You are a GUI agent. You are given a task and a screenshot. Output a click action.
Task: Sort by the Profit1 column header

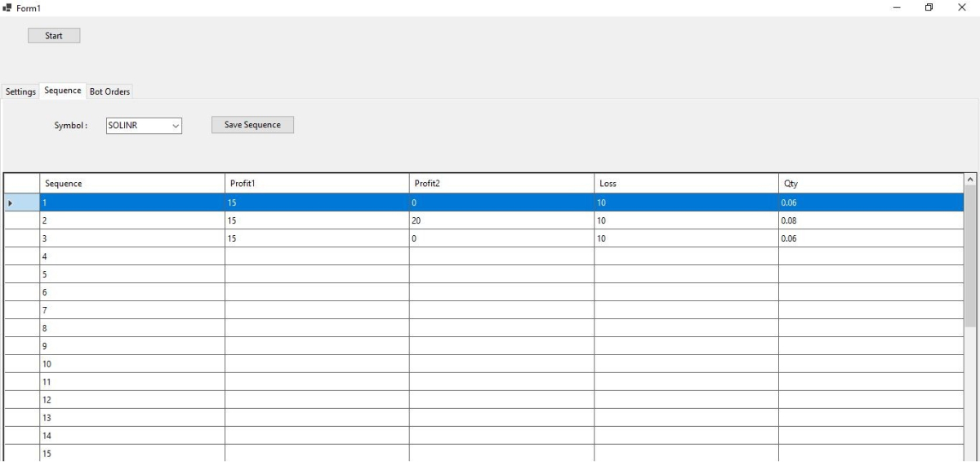317,184
